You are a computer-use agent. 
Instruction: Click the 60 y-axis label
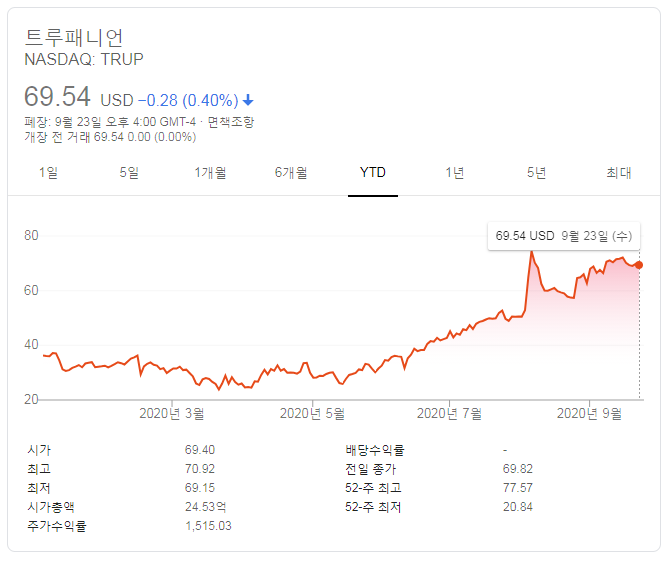pos(31,291)
